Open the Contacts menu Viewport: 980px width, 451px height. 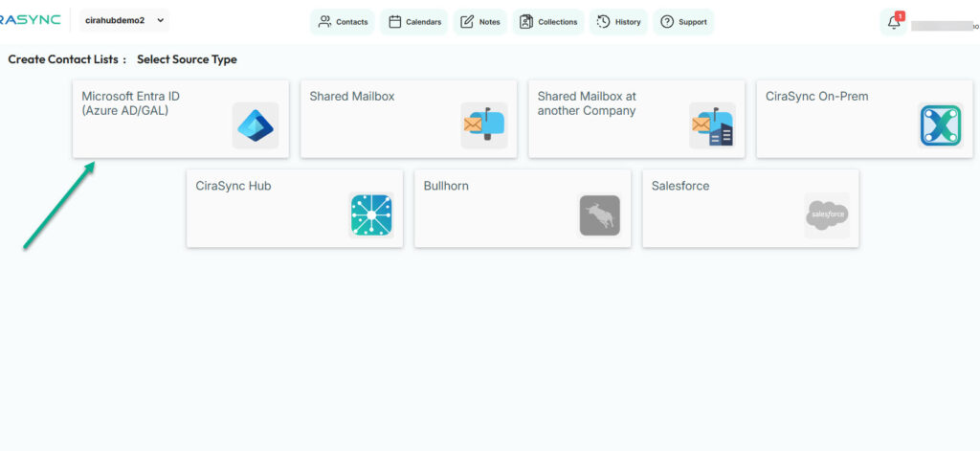coord(343,22)
